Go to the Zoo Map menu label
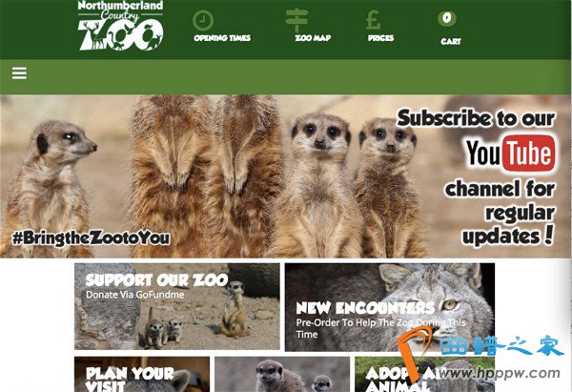 [x=313, y=38]
